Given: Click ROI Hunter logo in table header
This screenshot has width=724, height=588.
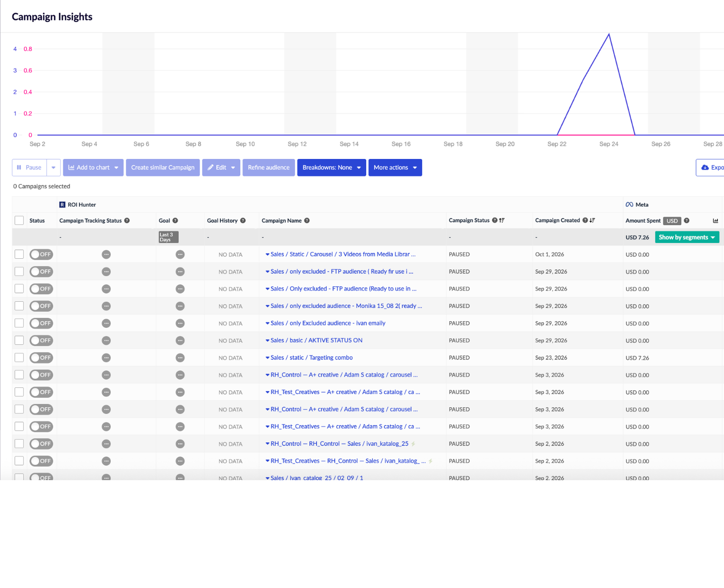Looking at the screenshot, I should (x=62, y=205).
